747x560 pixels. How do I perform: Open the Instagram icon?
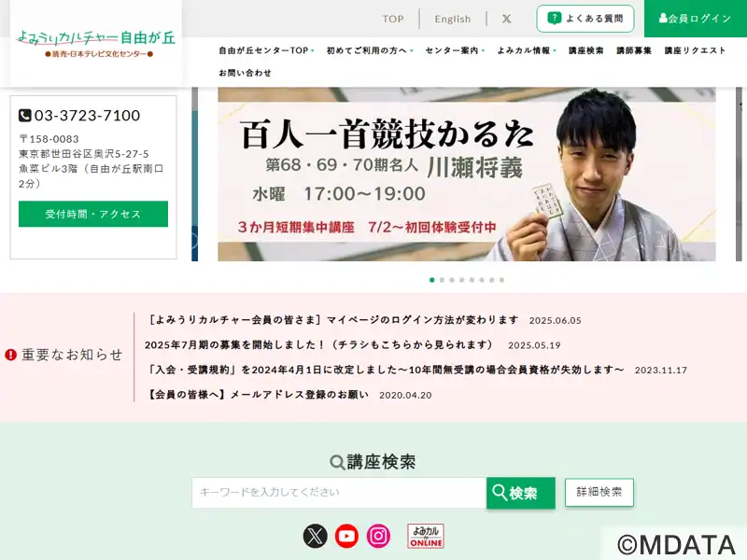click(378, 536)
